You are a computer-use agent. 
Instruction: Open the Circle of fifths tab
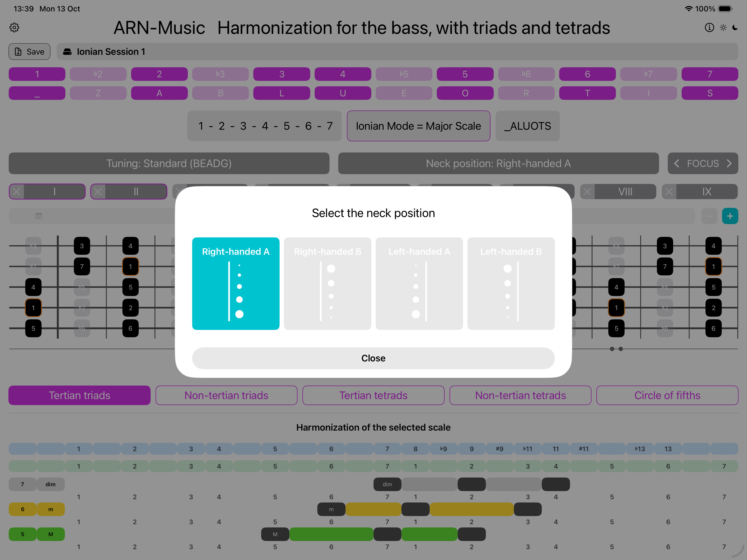[667, 395]
